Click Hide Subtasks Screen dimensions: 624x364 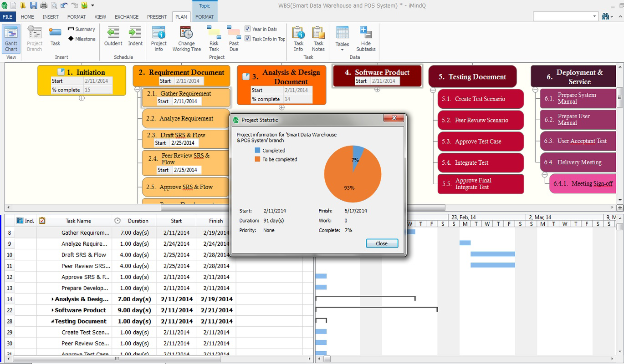(366, 39)
